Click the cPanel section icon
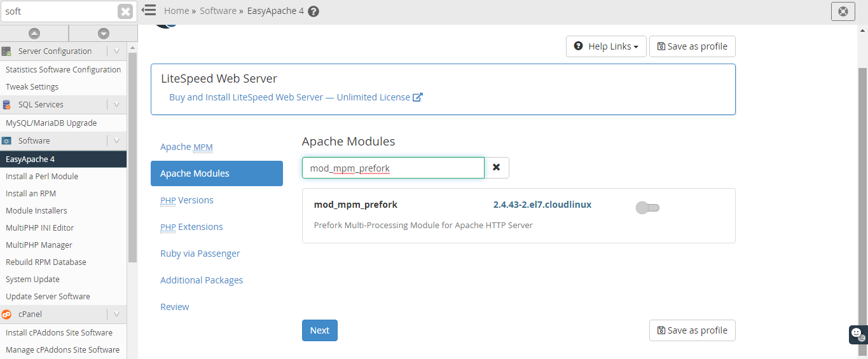 (6, 315)
